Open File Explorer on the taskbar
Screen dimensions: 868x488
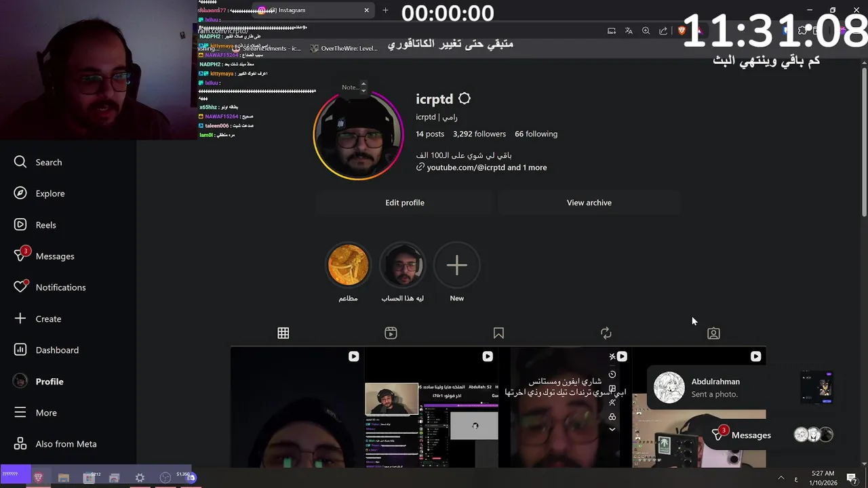64,478
